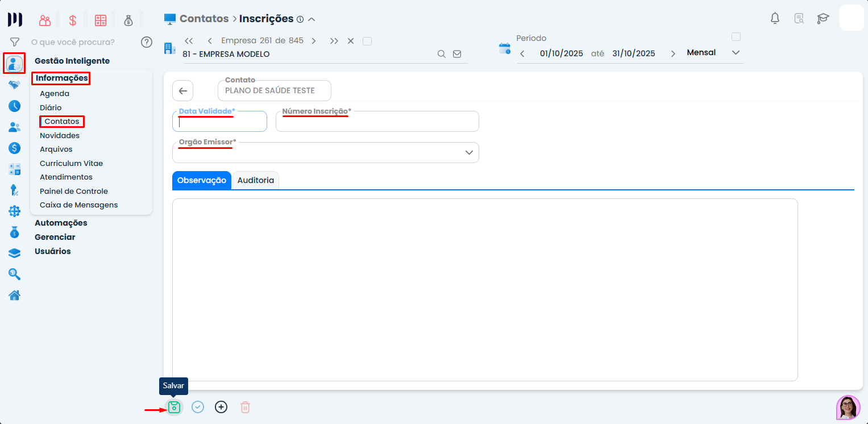Toggle checkbox next to company navigation

click(x=367, y=41)
